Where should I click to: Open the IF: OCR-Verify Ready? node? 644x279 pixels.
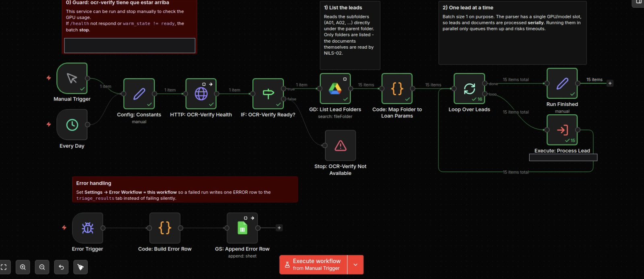pyautogui.click(x=268, y=94)
